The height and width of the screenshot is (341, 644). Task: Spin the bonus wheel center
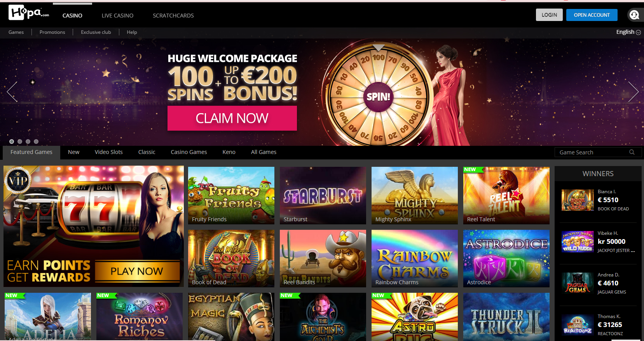[378, 97]
